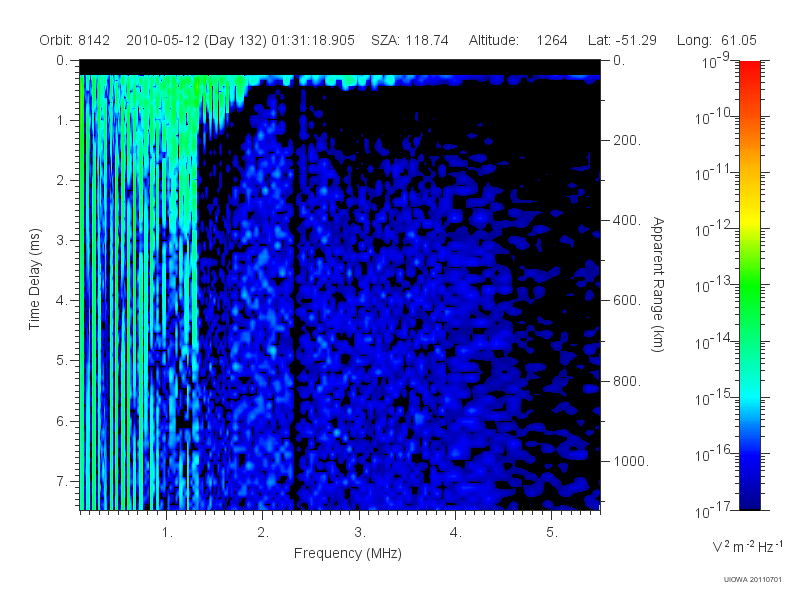Click the Altitude 1264 value
The height and width of the screenshot is (600, 800).
click(x=552, y=40)
